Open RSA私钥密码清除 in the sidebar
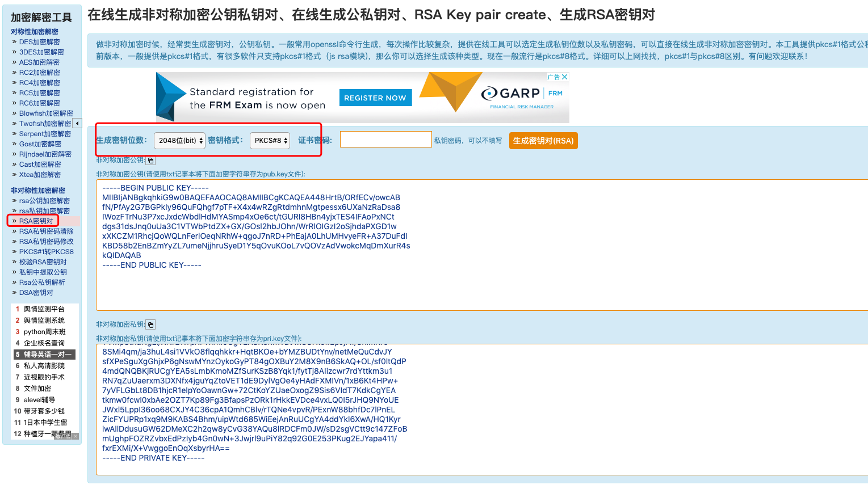Image resolution: width=868 pixels, height=485 pixels. coord(47,231)
